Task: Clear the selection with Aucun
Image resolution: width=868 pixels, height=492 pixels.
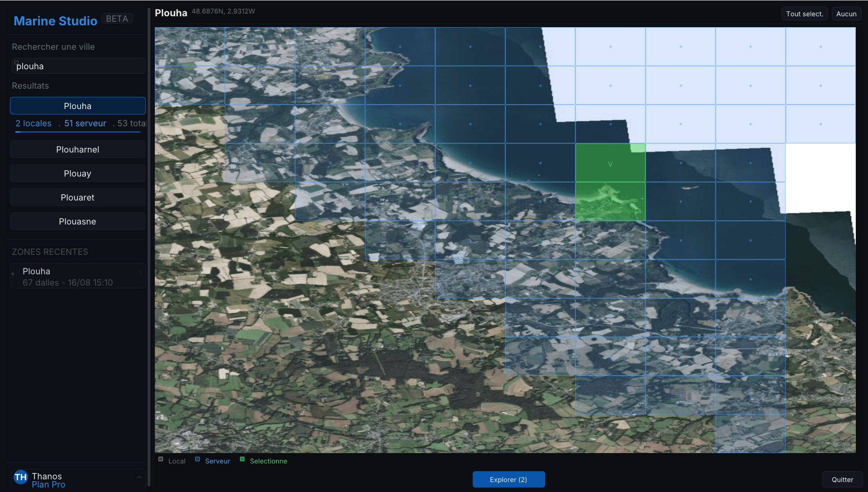Action: point(846,14)
